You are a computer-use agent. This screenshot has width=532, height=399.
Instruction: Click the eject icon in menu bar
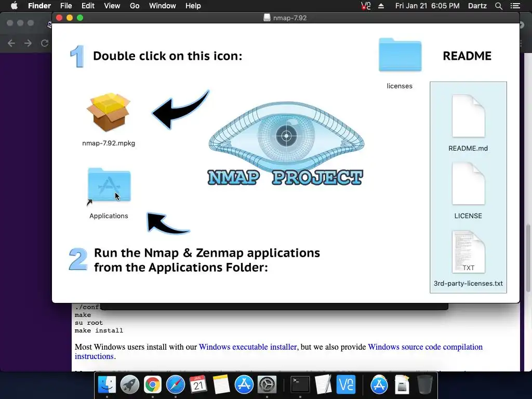pyautogui.click(x=381, y=6)
